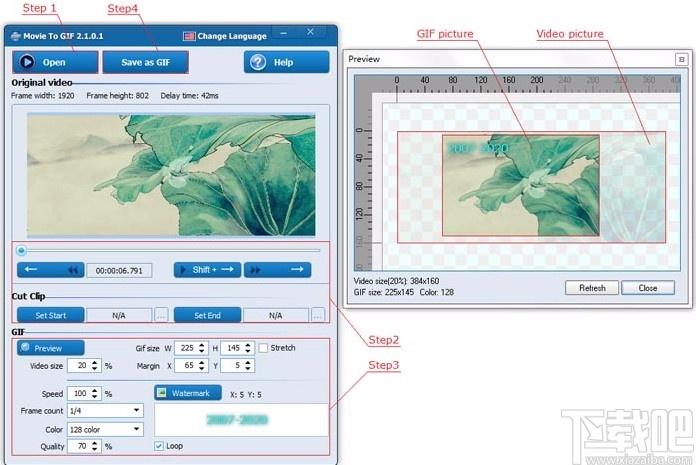Click the Gif size width field 225
This screenshot has width=696, height=465.
186,348
